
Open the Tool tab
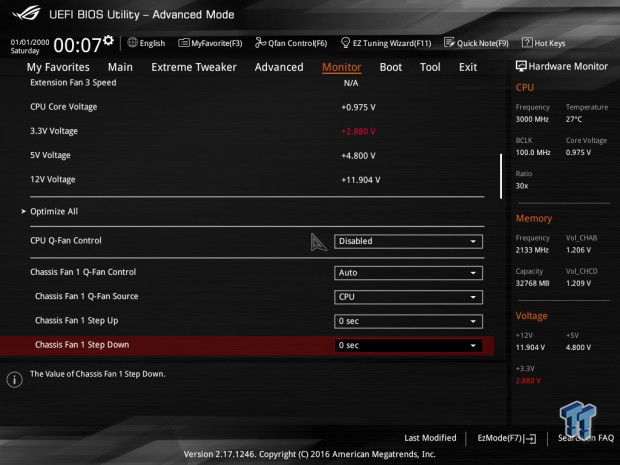coord(430,67)
